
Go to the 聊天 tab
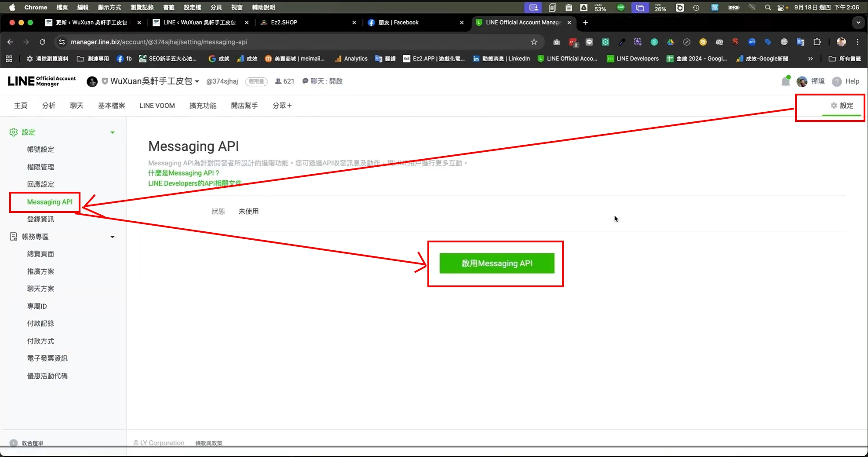tap(77, 106)
